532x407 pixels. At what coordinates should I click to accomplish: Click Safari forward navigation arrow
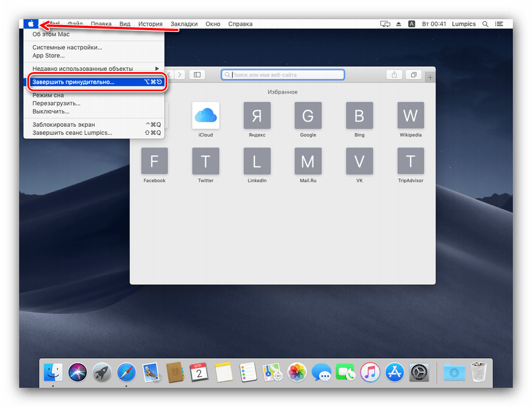pos(180,74)
